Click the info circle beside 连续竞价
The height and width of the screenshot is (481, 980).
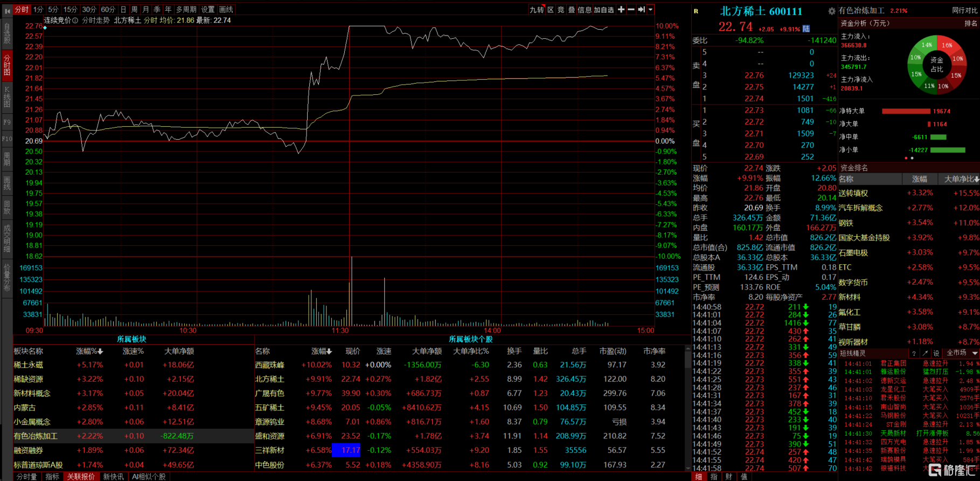(75, 20)
